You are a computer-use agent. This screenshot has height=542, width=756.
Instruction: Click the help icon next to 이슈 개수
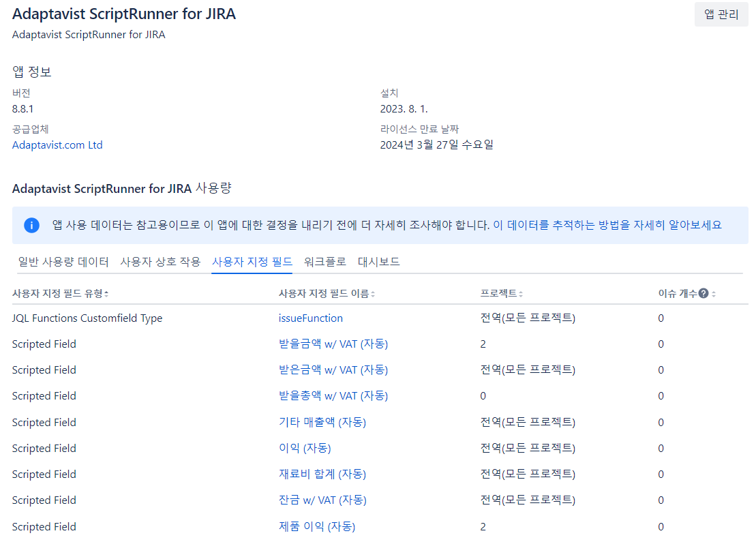tap(704, 293)
